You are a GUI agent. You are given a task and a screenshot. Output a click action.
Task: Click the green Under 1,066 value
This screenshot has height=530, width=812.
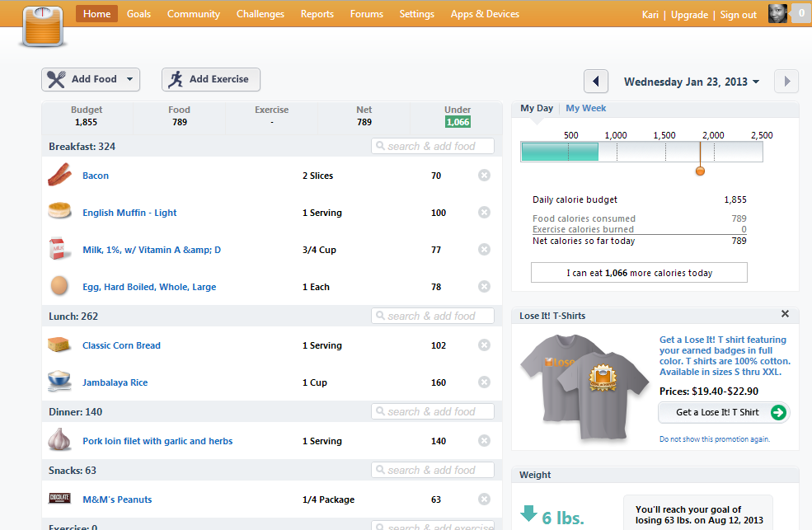click(458, 122)
